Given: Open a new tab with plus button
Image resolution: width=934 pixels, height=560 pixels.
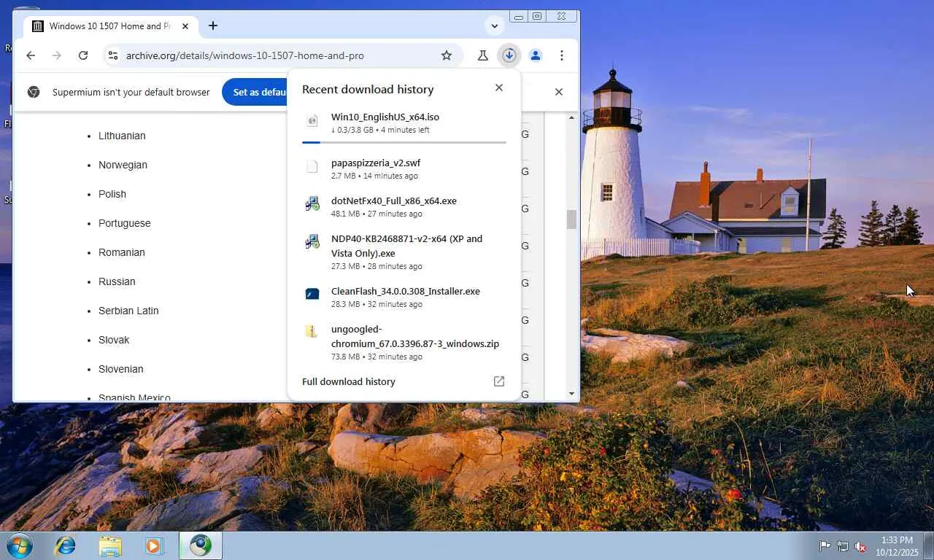Looking at the screenshot, I should 213,26.
